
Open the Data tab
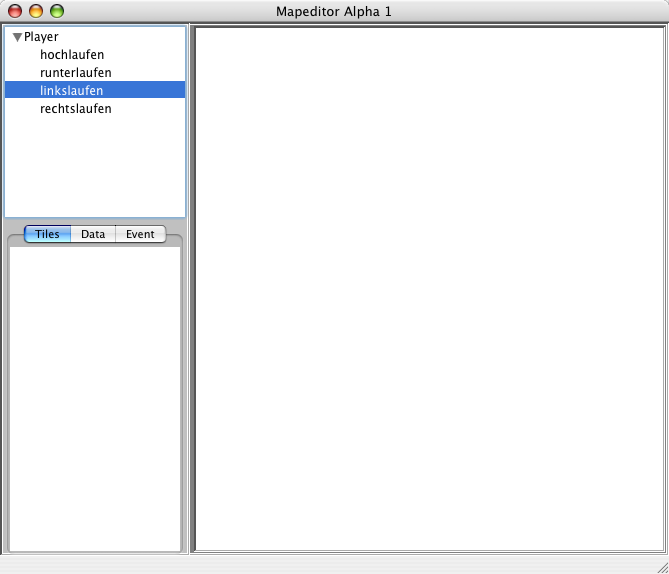tap(93, 234)
